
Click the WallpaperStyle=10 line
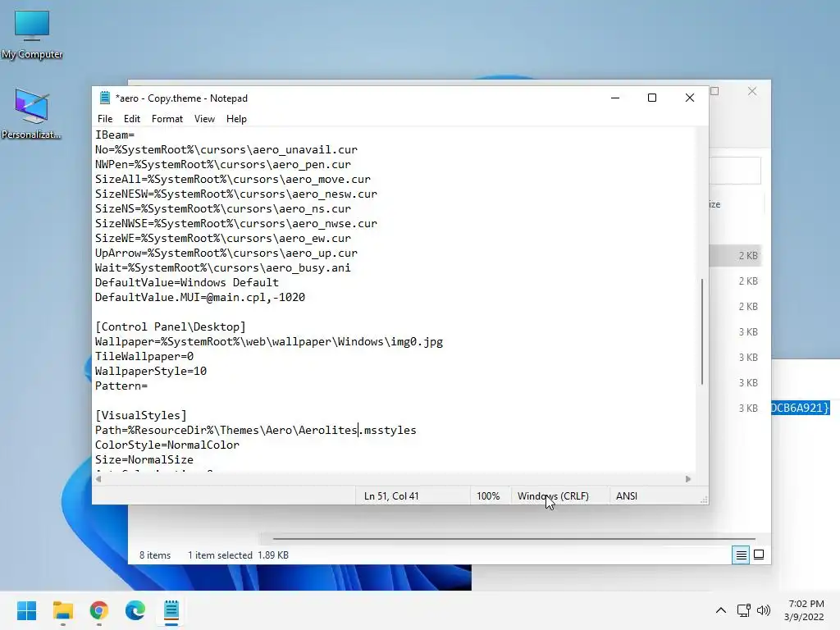(151, 372)
